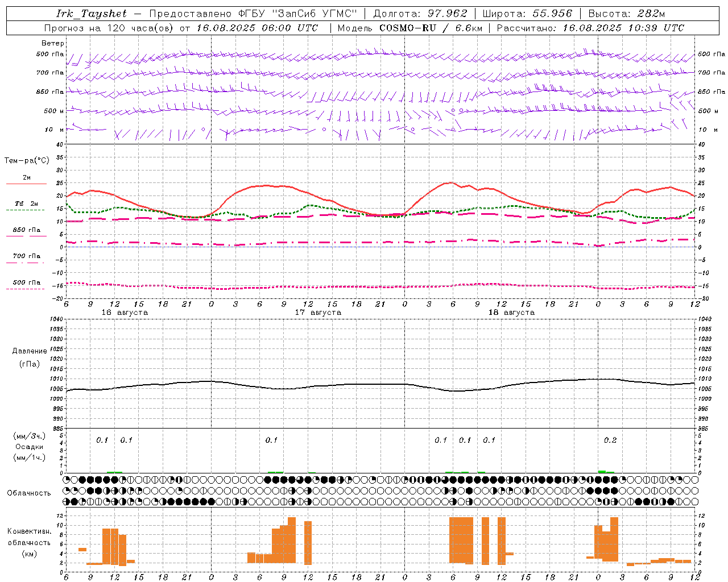Click the Конвективн. label
Image resolution: width=728 pixels, height=582 pixels.
click(29, 531)
